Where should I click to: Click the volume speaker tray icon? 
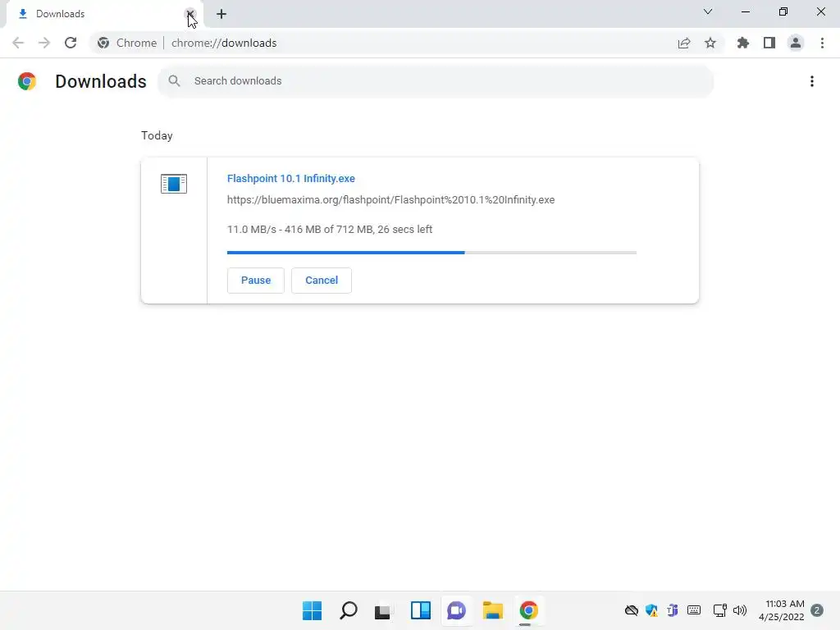[x=740, y=610]
